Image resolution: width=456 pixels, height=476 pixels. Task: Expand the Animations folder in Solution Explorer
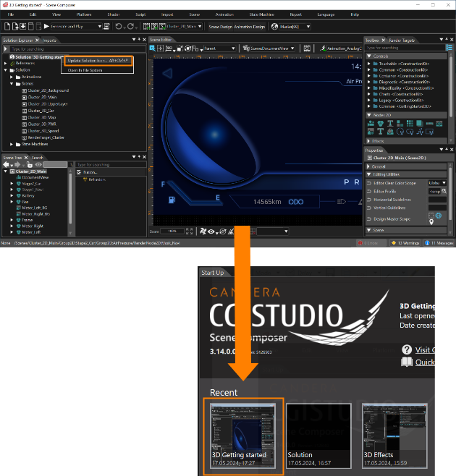(x=12, y=77)
